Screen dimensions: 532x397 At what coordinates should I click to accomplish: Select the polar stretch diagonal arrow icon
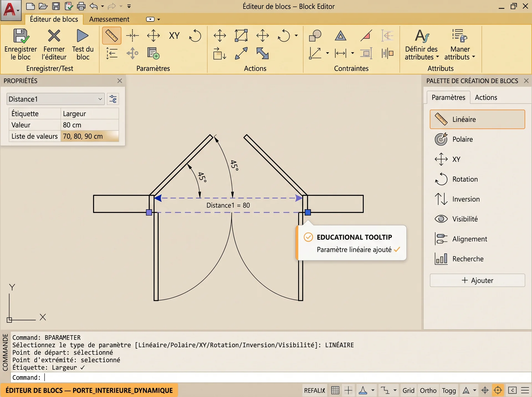pyautogui.click(x=241, y=53)
